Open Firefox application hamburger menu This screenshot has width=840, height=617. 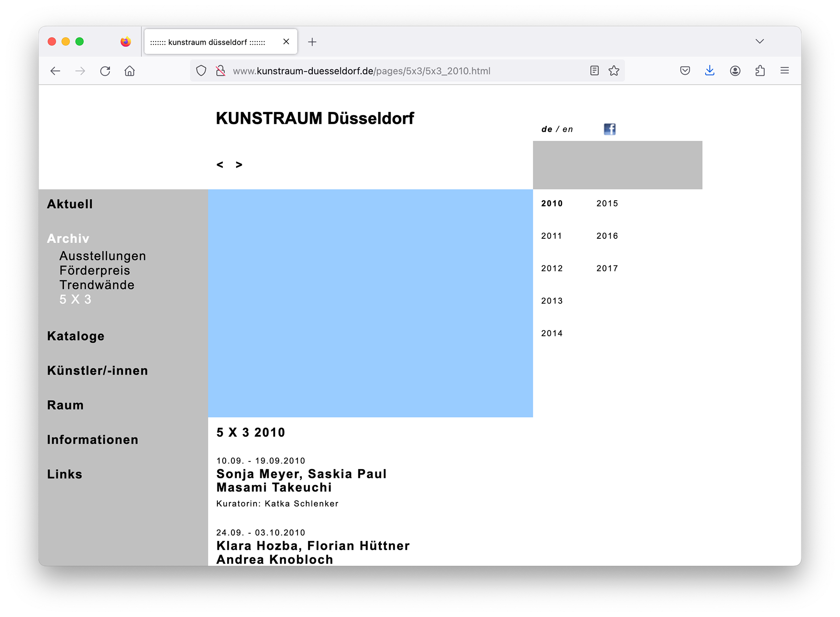[784, 71]
